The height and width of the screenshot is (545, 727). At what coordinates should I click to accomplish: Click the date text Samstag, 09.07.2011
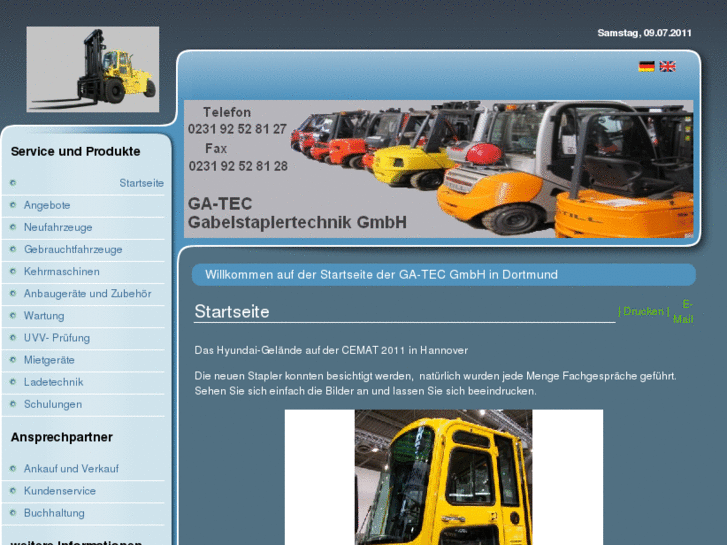(x=644, y=33)
